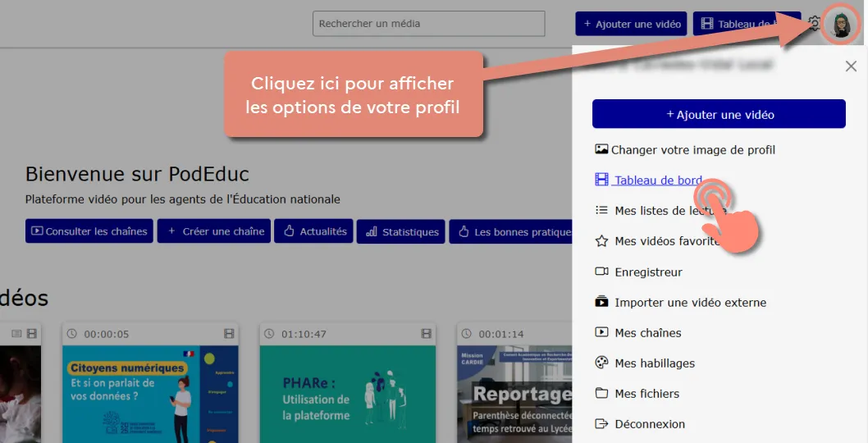The image size is (868, 443).
Task: Click the film icon beside Tableau de bord link
Action: tap(601, 180)
